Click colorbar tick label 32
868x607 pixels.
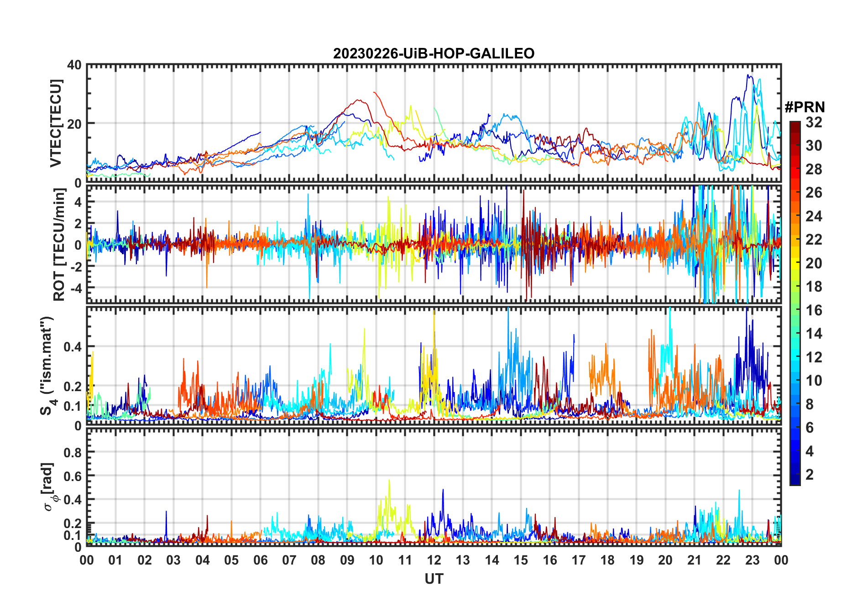[814, 122]
